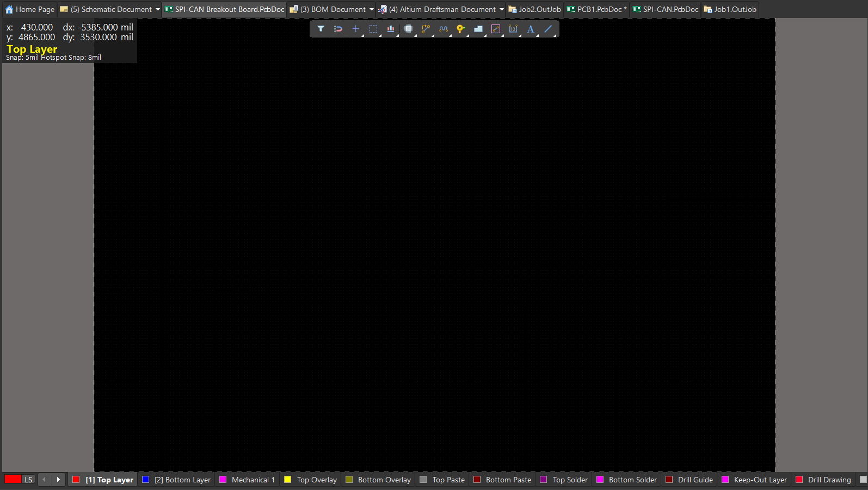
Task: Select the Top Overlay layer tab
Action: click(311, 480)
